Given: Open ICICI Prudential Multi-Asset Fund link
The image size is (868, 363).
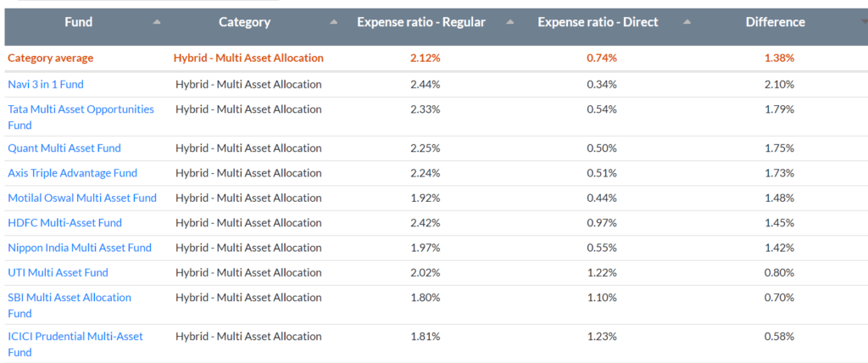Looking at the screenshot, I should pyautogui.click(x=75, y=337).
